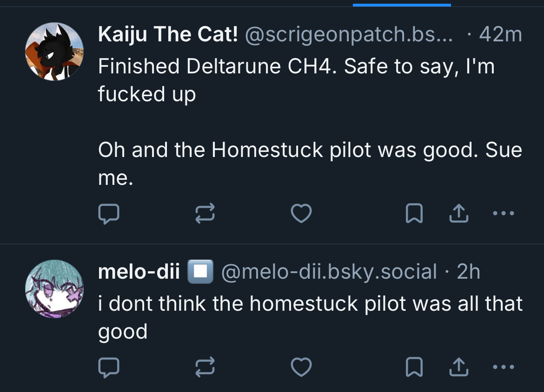Share melo-dii's post
The width and height of the screenshot is (544, 392).
(458, 367)
